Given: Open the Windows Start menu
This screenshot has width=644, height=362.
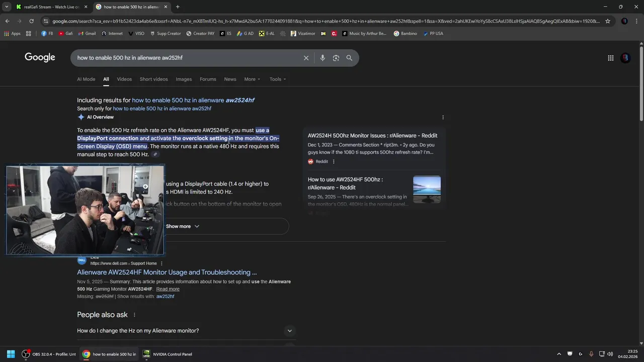Looking at the screenshot, I should click(x=11, y=354).
